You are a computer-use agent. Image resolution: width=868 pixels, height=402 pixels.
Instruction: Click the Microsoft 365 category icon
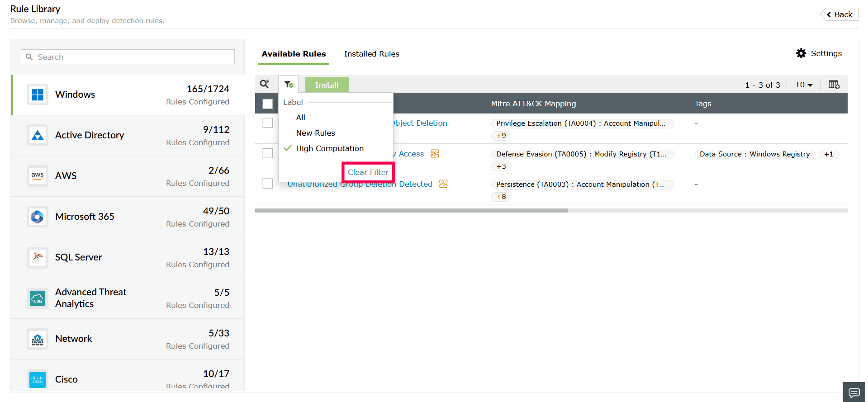click(38, 217)
